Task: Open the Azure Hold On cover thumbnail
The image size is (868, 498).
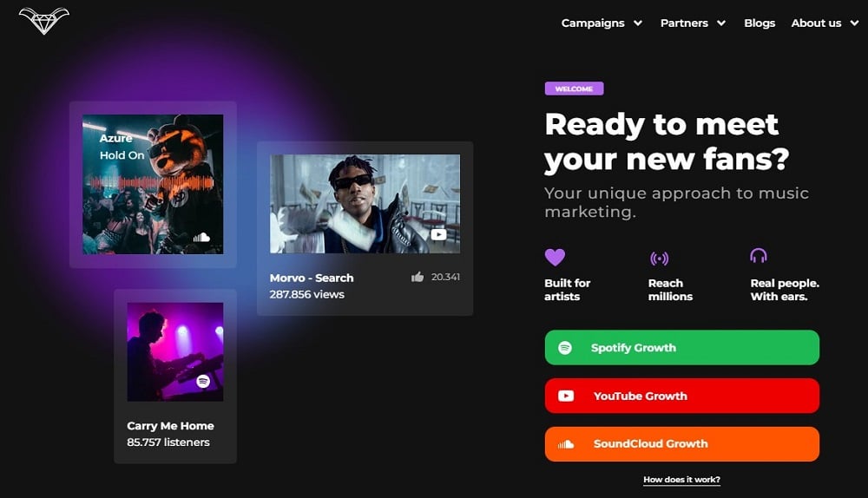Action: point(153,184)
